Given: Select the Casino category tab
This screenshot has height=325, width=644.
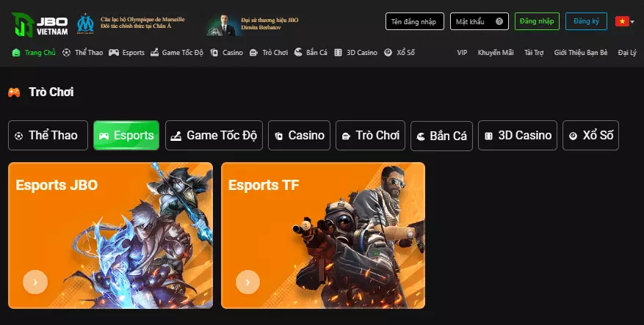Looking at the screenshot, I should pos(299,136).
